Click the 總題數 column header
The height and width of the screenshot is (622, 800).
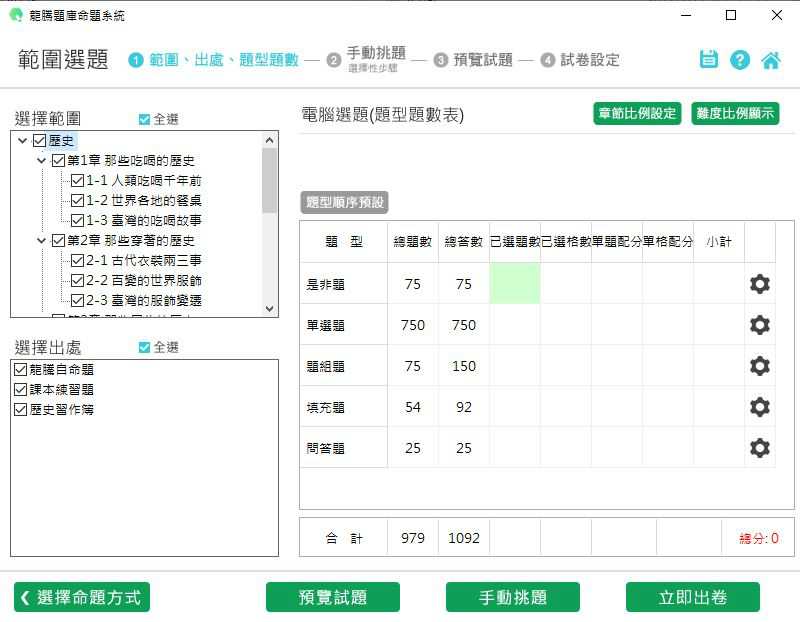(x=413, y=242)
